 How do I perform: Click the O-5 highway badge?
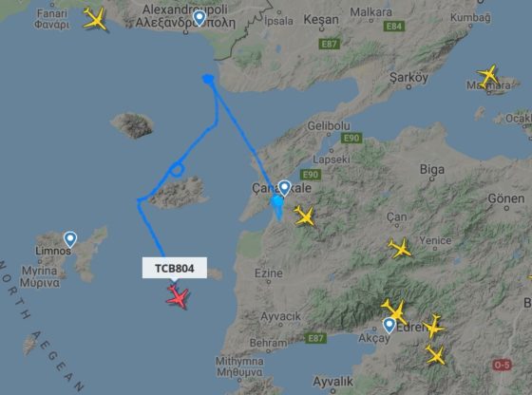point(502,366)
